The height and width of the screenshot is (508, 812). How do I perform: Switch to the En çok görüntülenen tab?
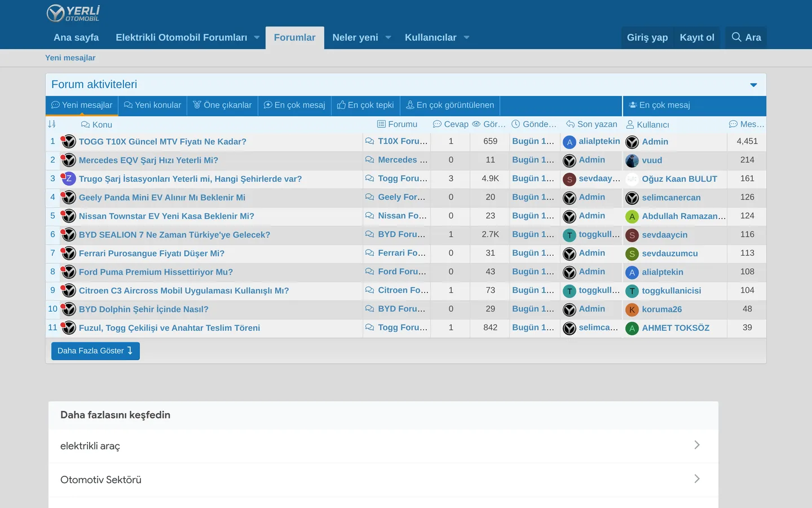[x=450, y=105]
